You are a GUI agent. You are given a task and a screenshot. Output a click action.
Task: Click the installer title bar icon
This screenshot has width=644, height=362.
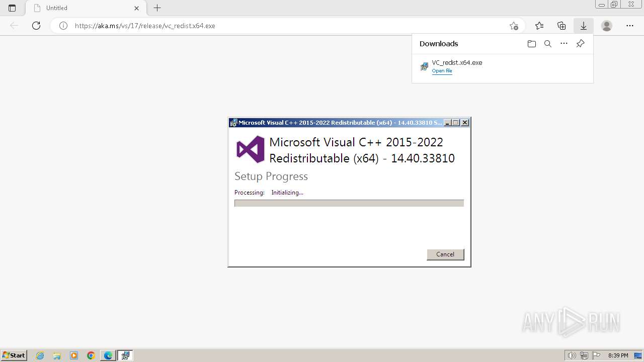(233, 123)
